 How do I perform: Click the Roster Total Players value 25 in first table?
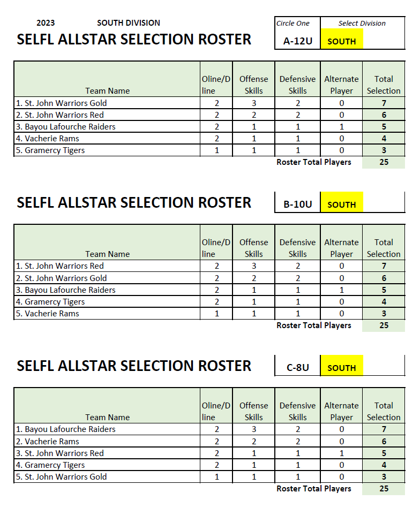pyautogui.click(x=384, y=162)
